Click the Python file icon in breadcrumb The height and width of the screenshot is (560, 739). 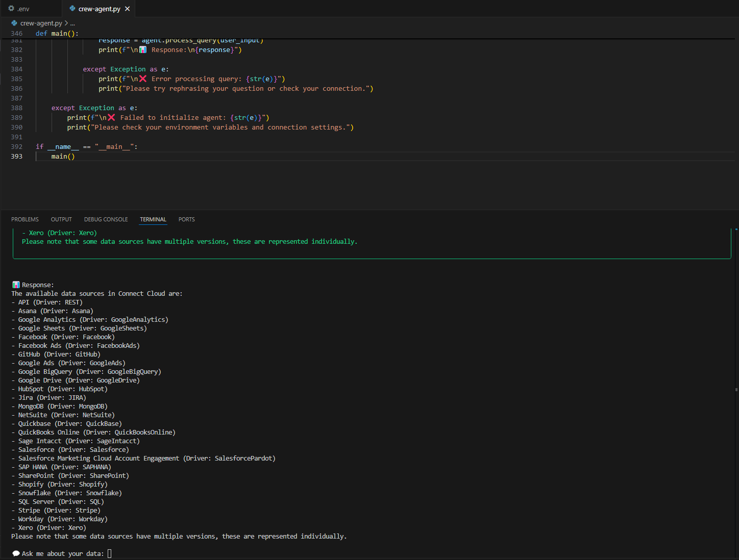[x=14, y=23]
